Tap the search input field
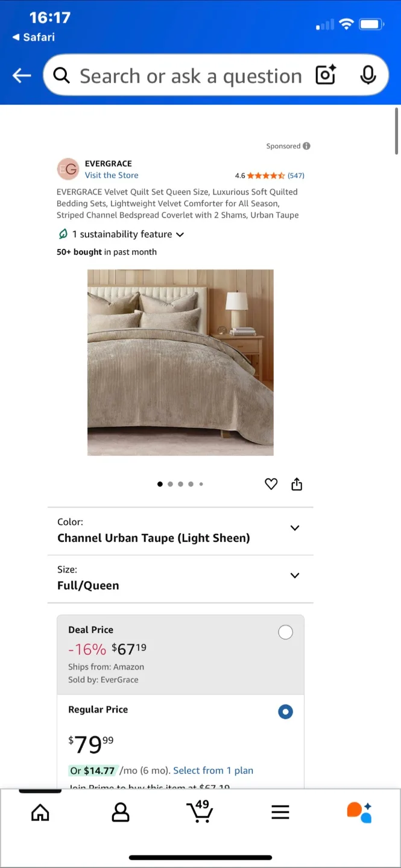This screenshot has width=401, height=868. pos(190,76)
